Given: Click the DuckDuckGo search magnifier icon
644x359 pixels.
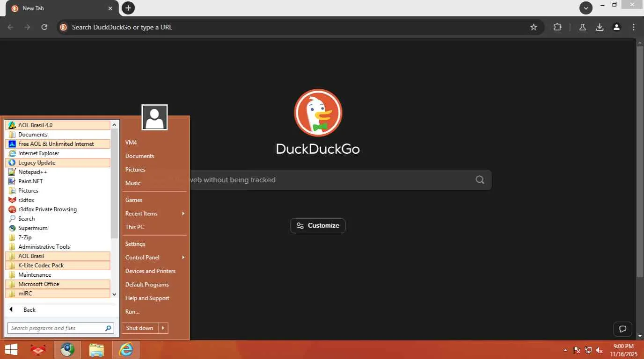Looking at the screenshot, I should click(480, 180).
